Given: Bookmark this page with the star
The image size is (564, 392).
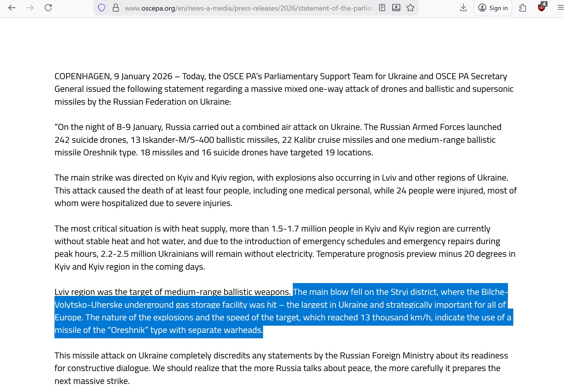Looking at the screenshot, I should (x=410, y=8).
